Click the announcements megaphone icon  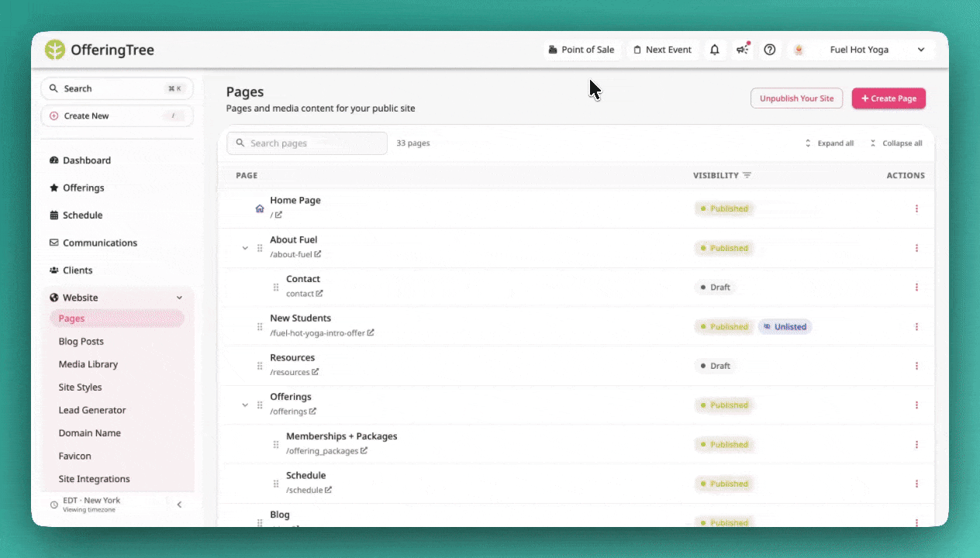[742, 50]
